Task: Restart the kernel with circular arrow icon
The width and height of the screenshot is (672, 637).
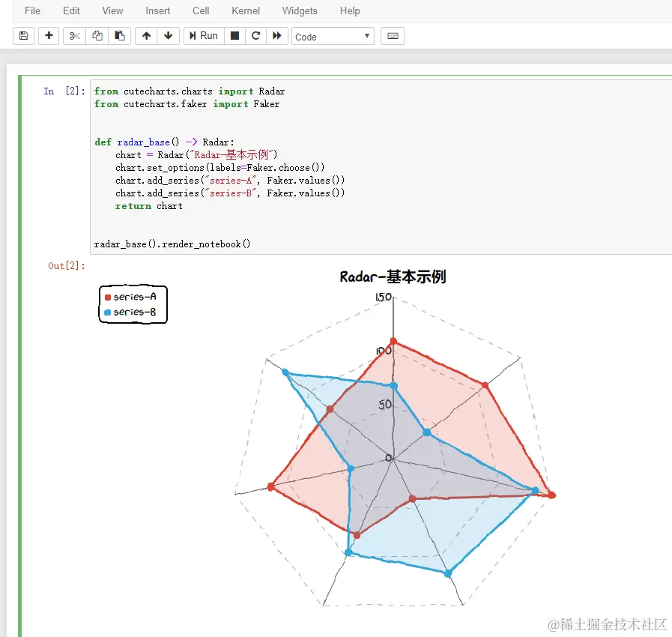Action: (x=256, y=35)
